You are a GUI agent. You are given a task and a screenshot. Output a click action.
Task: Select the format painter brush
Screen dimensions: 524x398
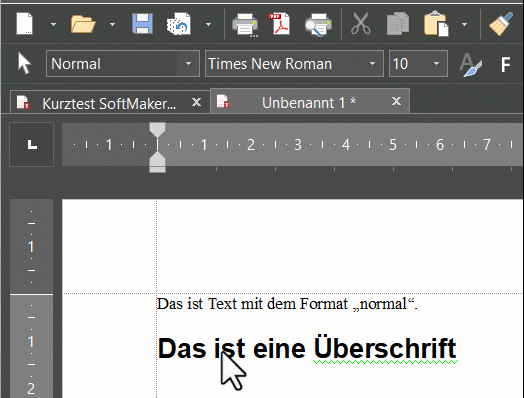tap(501, 24)
